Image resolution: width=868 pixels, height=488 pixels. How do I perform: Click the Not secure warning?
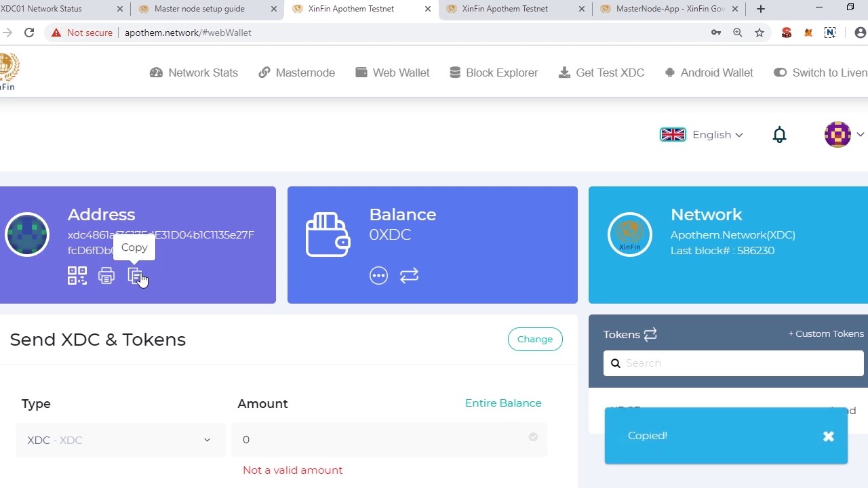[x=82, y=33]
